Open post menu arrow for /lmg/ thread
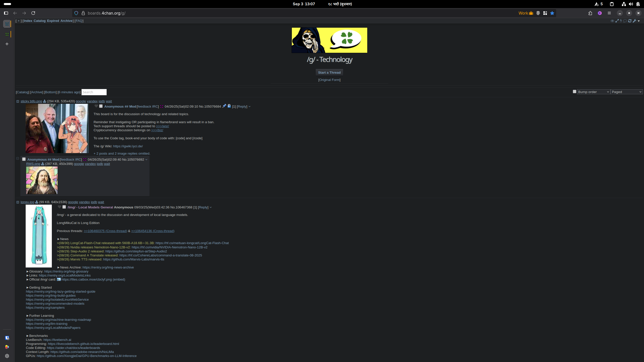644x362 pixels. [211, 207]
